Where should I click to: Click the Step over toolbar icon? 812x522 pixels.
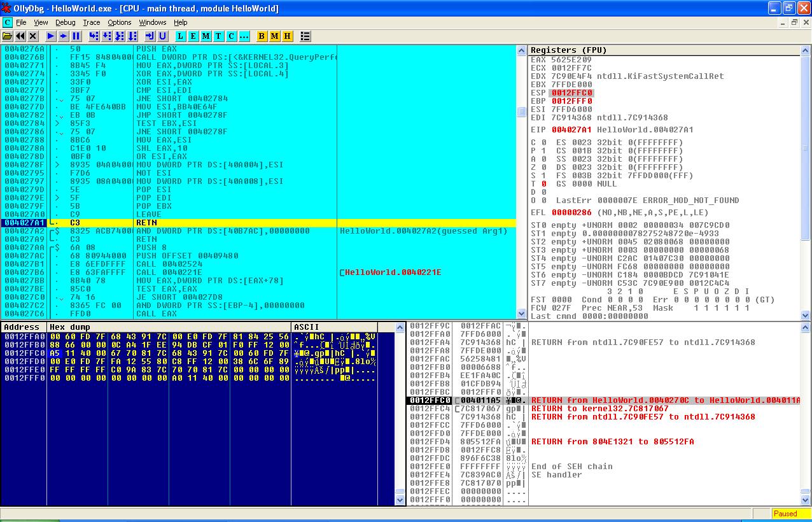pos(107,36)
